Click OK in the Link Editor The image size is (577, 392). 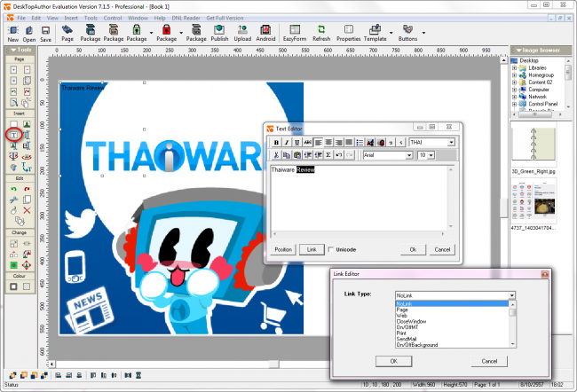(x=394, y=361)
